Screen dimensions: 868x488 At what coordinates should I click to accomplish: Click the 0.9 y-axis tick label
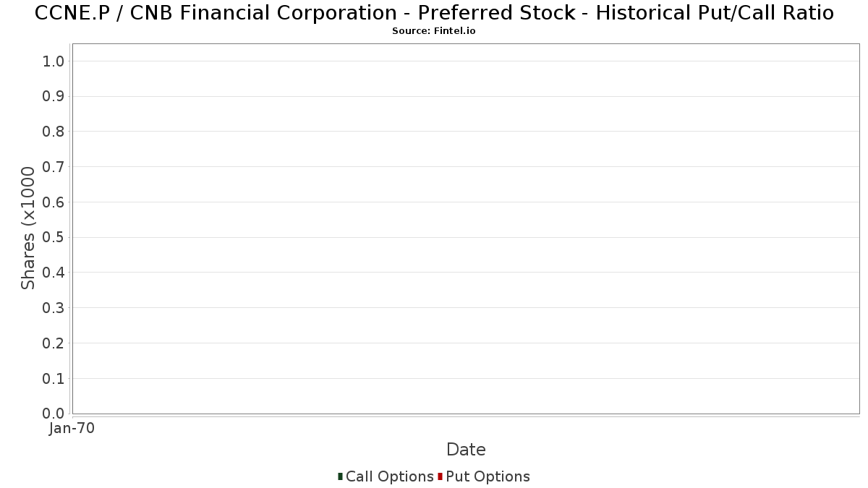pyautogui.click(x=54, y=96)
